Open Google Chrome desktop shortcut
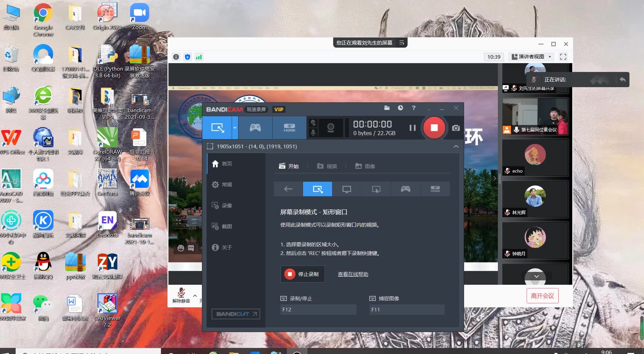The width and height of the screenshot is (644, 354). coord(43,20)
